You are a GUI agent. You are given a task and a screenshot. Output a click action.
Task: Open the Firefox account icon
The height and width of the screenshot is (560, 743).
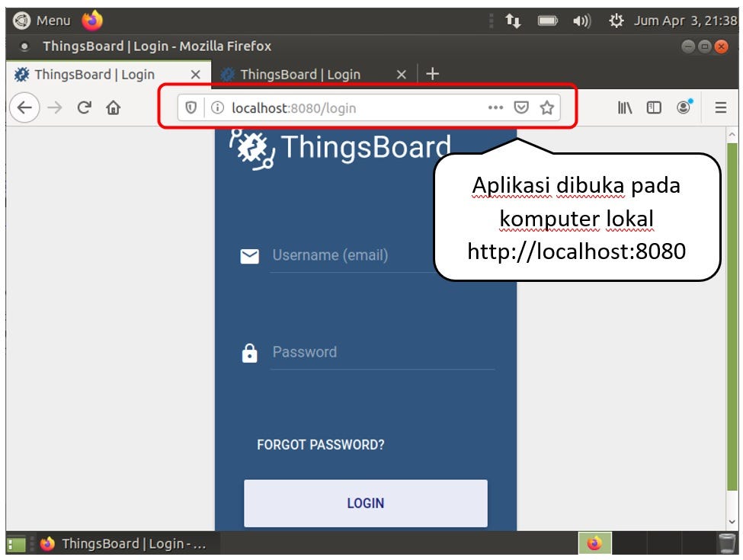684,107
